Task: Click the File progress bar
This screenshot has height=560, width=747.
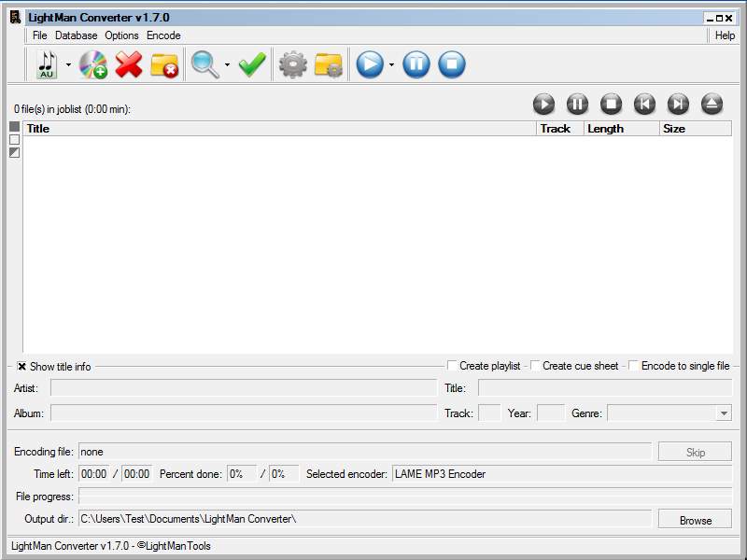Action: 405,497
